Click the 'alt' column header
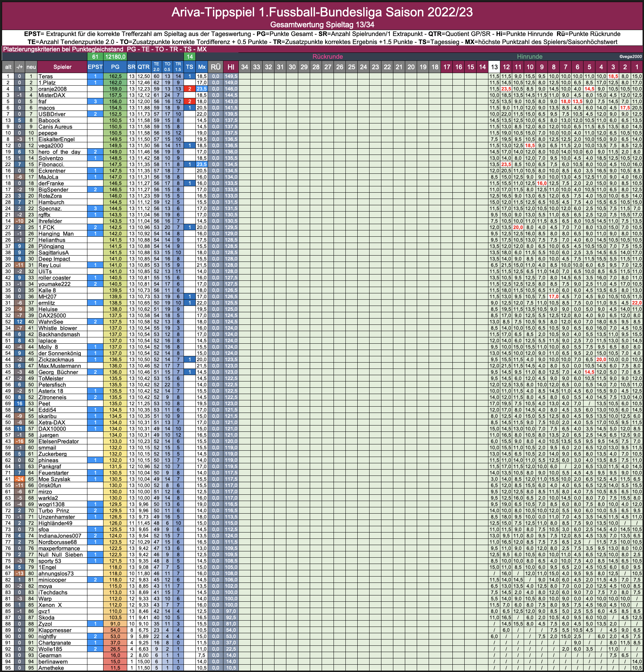The image size is (644, 672). (8, 67)
